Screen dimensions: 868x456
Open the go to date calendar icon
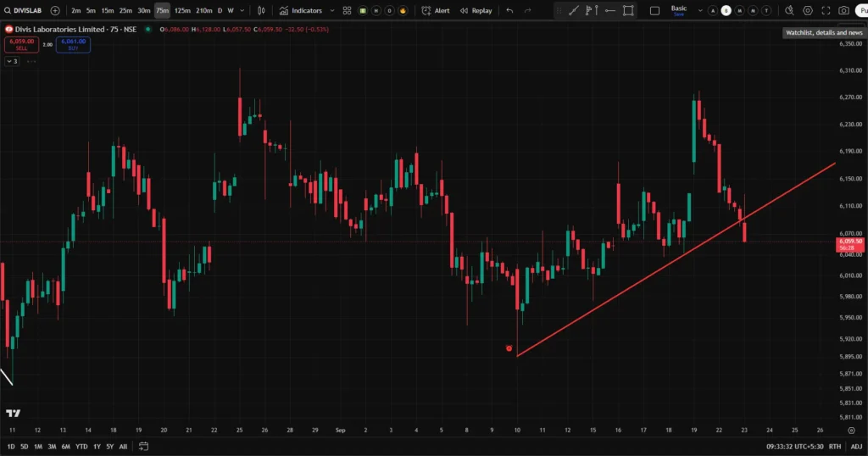coord(144,446)
